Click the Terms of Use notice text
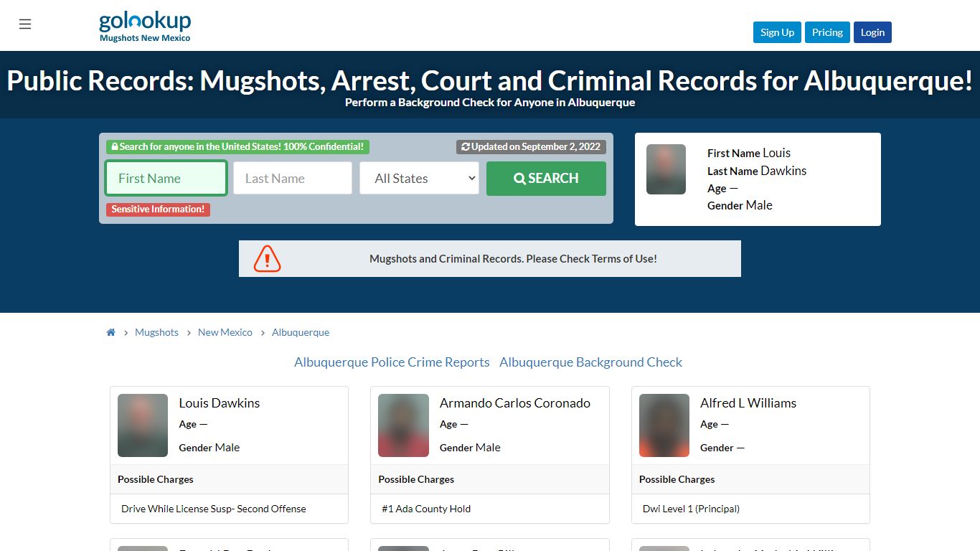Image resolution: width=980 pixels, height=551 pixels. pyautogui.click(x=513, y=259)
